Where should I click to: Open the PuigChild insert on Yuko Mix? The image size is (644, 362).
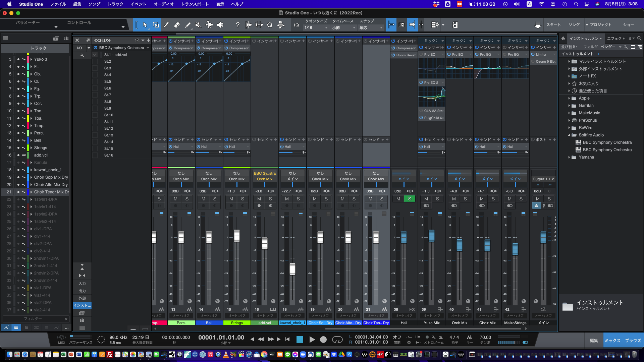434,118
